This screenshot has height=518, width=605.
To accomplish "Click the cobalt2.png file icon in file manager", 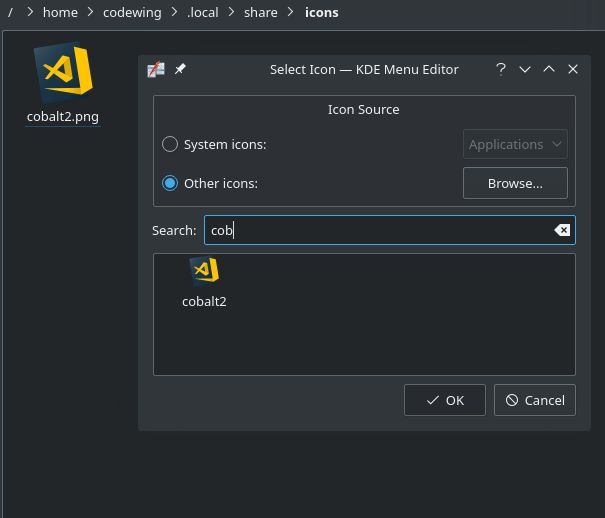I will pyautogui.click(x=64, y=73).
